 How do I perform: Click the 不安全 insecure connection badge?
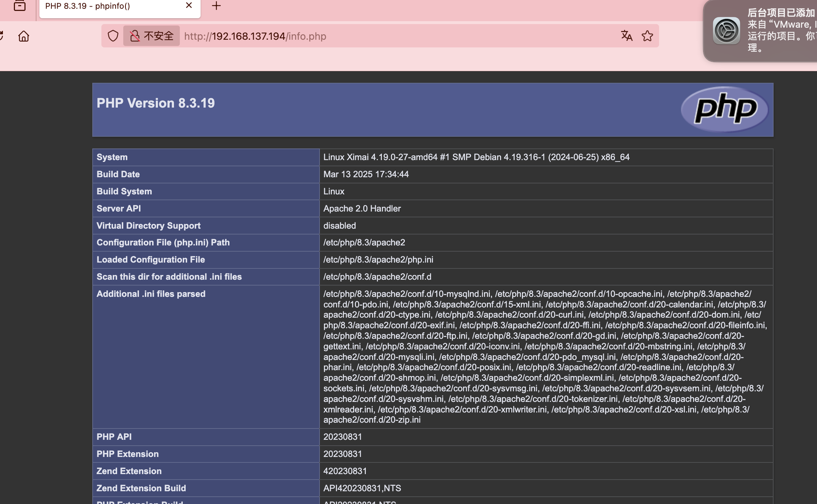pos(151,36)
